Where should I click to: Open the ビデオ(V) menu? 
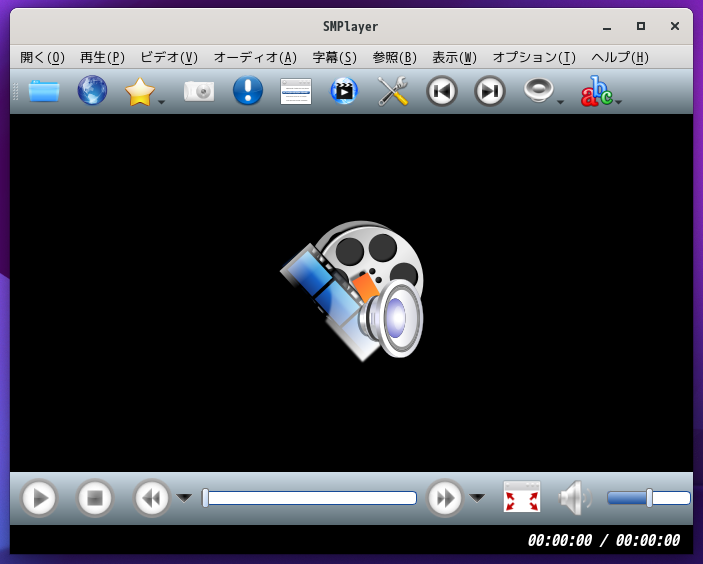pyautogui.click(x=169, y=57)
